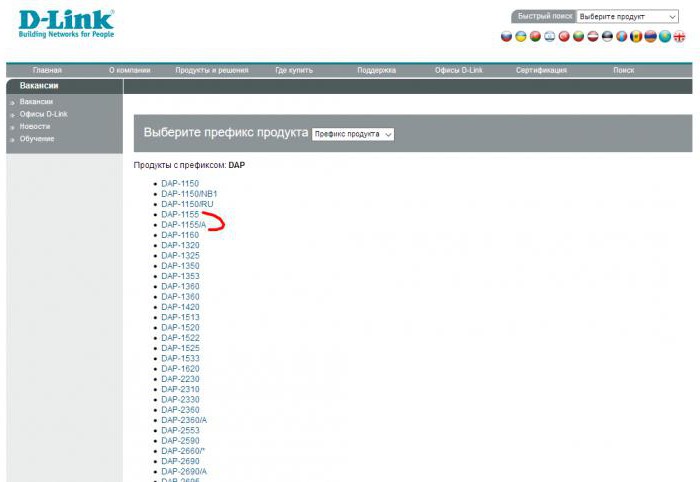Screen dimensions: 700x482
Task: Open the DAP-1350 product link
Action: pyautogui.click(x=180, y=266)
